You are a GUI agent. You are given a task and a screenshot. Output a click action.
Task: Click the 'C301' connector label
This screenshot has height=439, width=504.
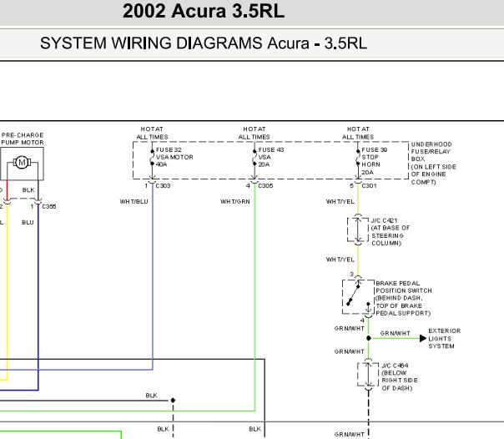tap(369, 186)
